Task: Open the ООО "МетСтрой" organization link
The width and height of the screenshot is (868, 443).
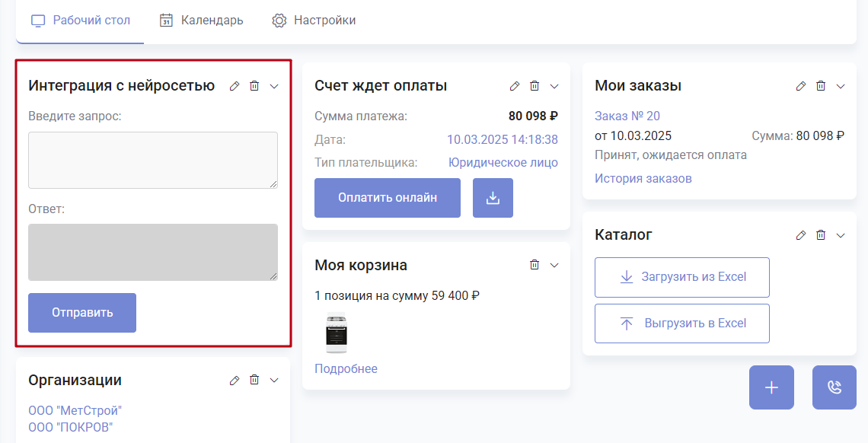Action: 75,411
